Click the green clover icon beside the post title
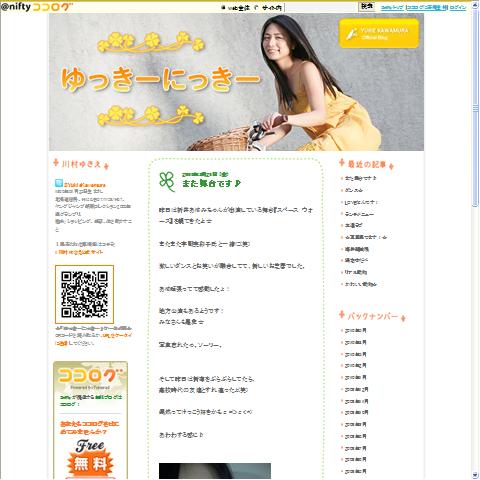The width and height of the screenshot is (480, 480). tap(167, 182)
